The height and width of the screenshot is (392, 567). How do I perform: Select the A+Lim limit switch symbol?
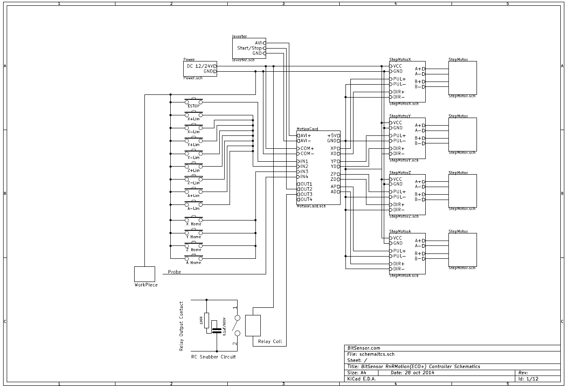(x=193, y=191)
